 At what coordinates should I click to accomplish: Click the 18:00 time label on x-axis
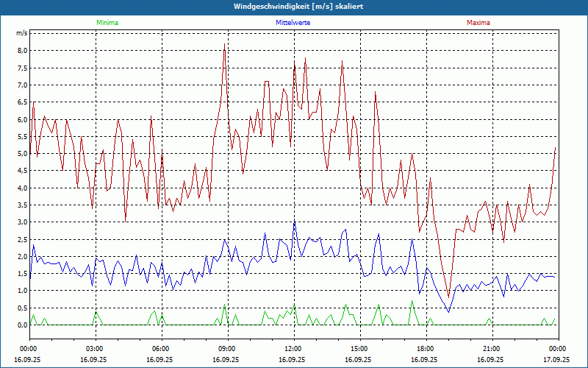click(x=426, y=349)
